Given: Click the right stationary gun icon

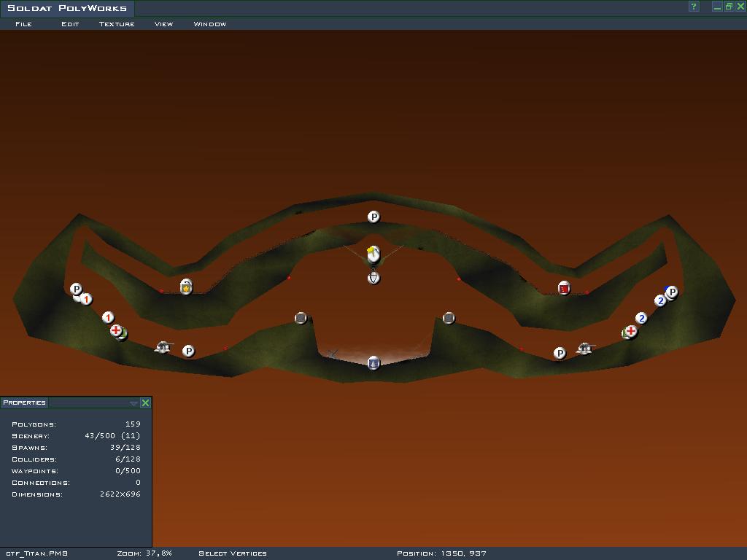Looking at the screenshot, I should pos(584,349).
